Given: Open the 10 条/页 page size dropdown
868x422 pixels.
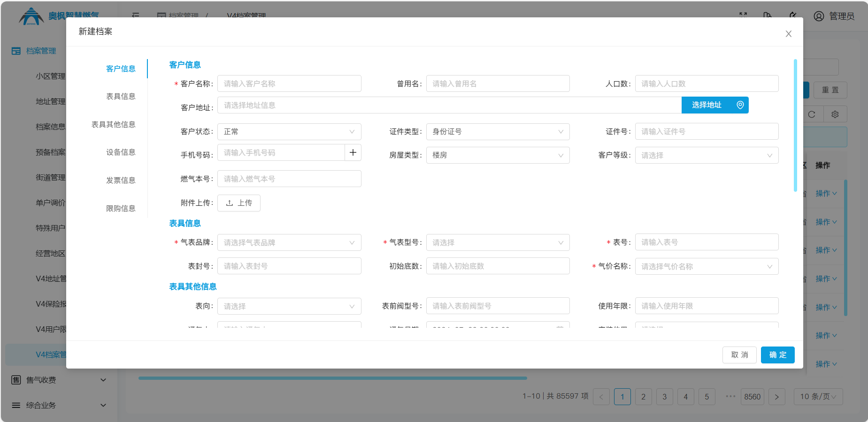Looking at the screenshot, I should (x=818, y=397).
